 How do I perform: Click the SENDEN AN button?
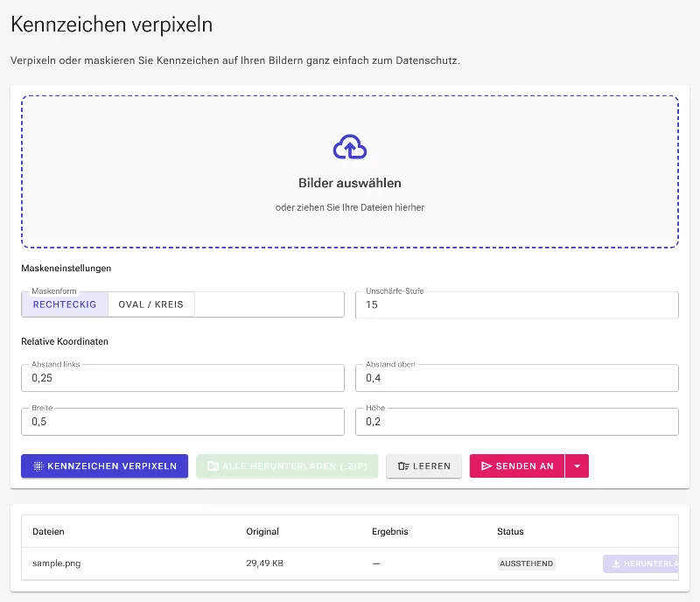point(517,466)
